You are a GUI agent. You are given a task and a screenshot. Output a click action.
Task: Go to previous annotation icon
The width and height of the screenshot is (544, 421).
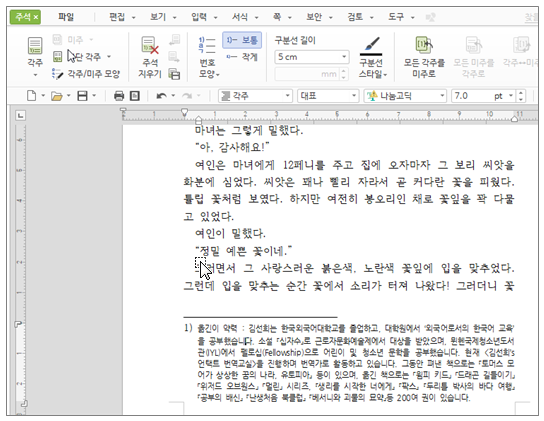175,40
